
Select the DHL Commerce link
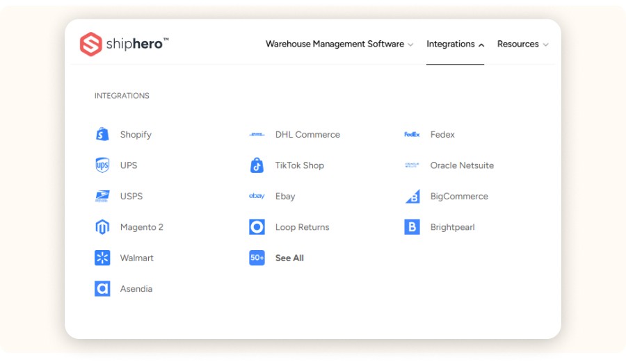[x=307, y=134]
